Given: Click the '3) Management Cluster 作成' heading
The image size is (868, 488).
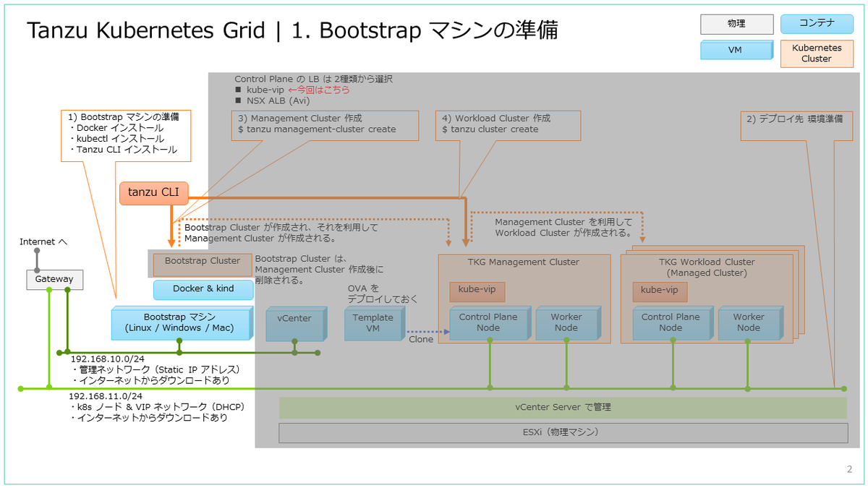Looking at the screenshot, I should coord(299,118).
